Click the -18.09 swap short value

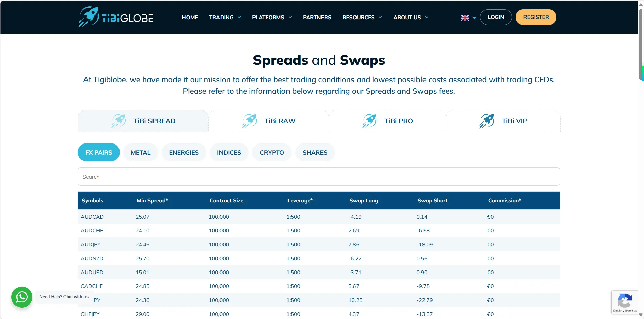[x=425, y=244]
